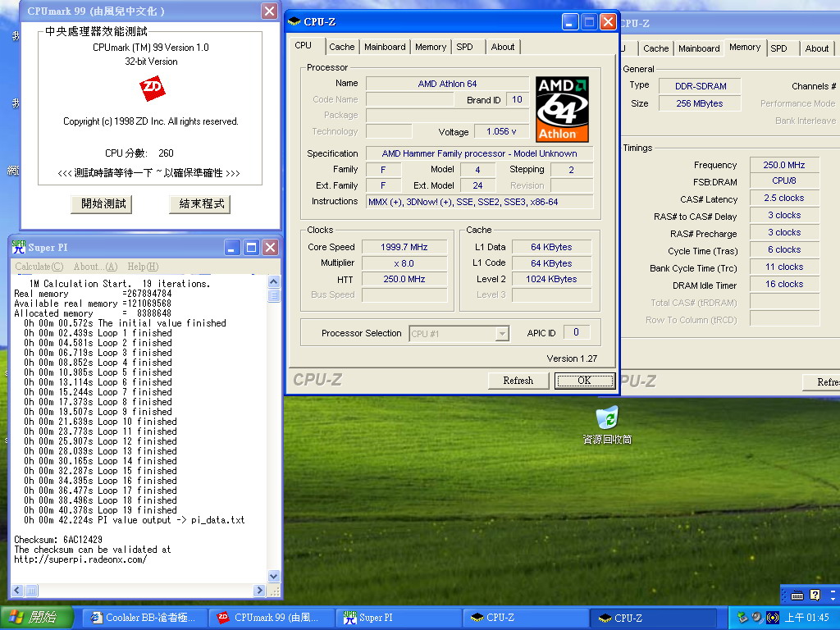Select Memory tab in background CPU-Z window
The height and width of the screenshot is (630, 840).
pyautogui.click(x=745, y=47)
